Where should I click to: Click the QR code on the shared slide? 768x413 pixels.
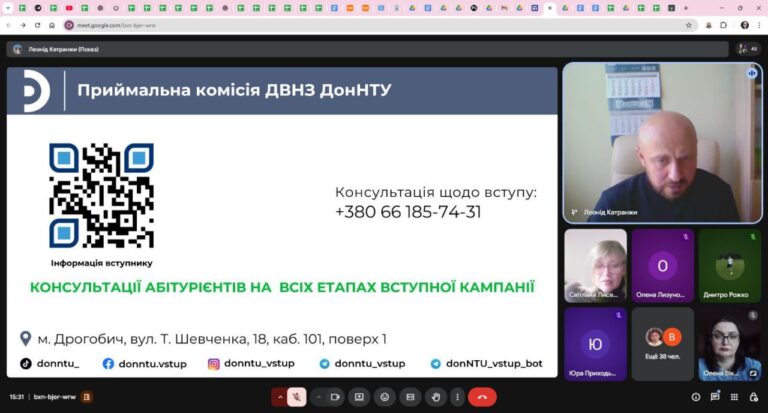[x=101, y=195]
